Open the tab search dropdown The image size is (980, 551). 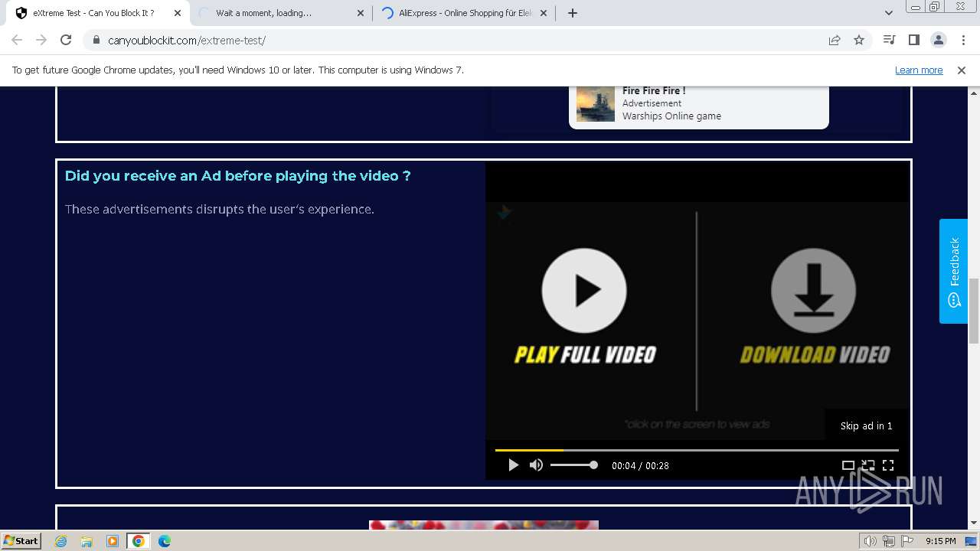pyautogui.click(x=889, y=13)
